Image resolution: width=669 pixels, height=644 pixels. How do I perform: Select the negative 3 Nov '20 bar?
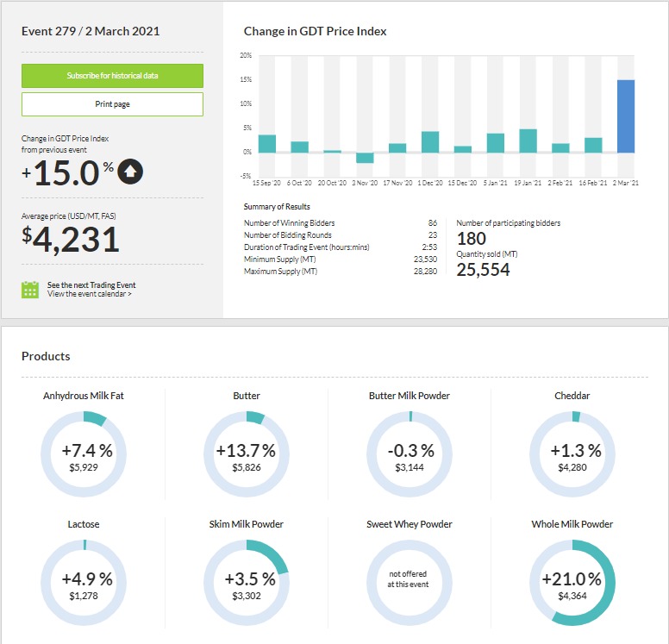pyautogui.click(x=365, y=158)
